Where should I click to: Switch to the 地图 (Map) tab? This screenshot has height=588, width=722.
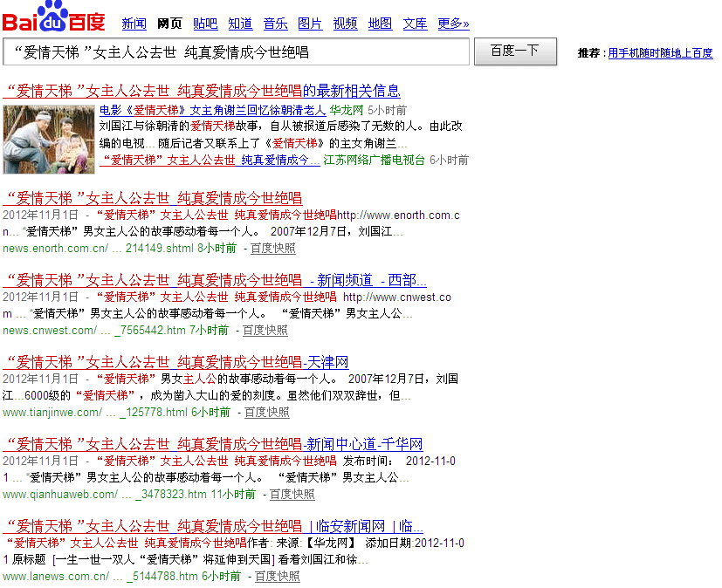pyautogui.click(x=380, y=24)
